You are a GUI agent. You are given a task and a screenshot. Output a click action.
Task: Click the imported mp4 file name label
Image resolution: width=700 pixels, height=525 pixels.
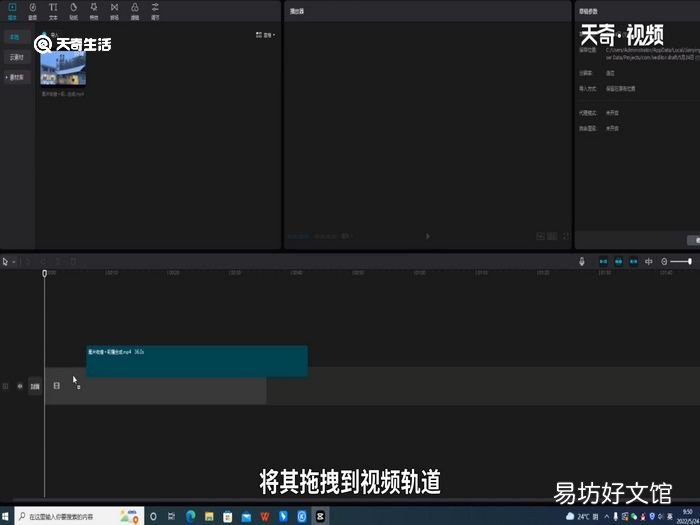coord(63,94)
